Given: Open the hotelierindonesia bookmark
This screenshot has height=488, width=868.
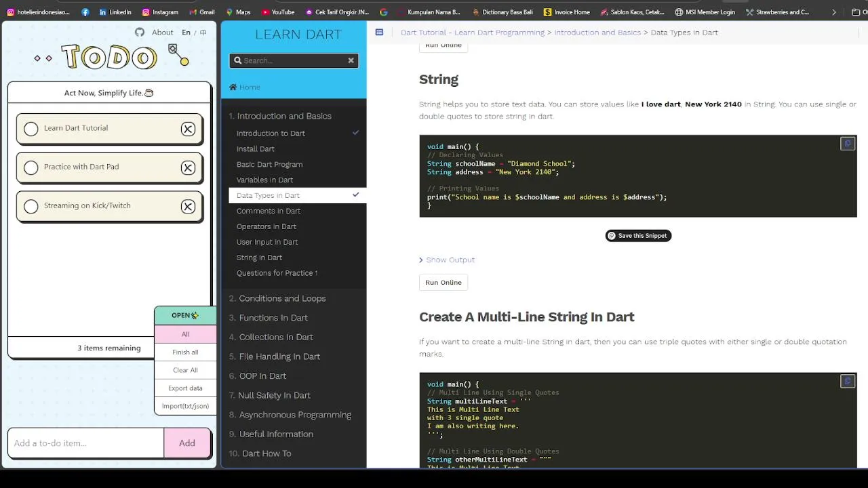Looking at the screenshot, I should click(x=38, y=12).
